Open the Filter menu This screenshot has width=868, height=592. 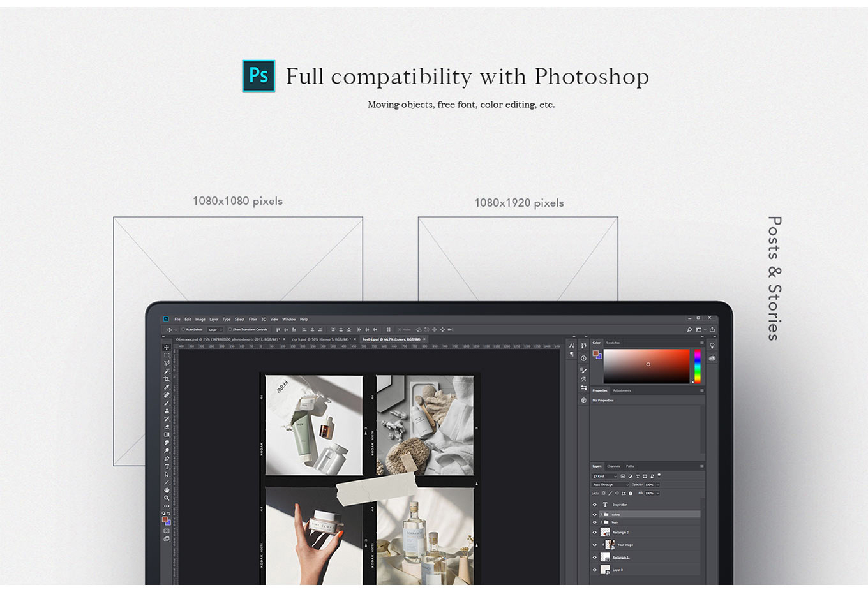click(x=253, y=319)
